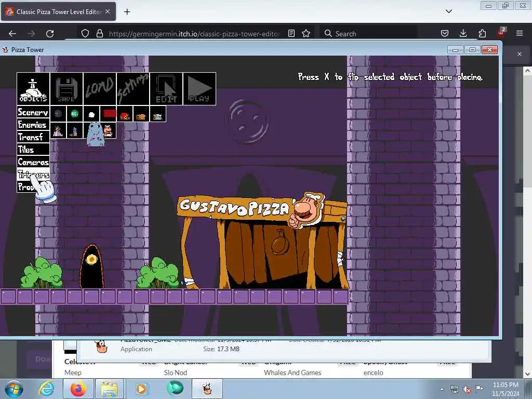
Task: Pick the pink cone object tile
Action: click(58, 130)
